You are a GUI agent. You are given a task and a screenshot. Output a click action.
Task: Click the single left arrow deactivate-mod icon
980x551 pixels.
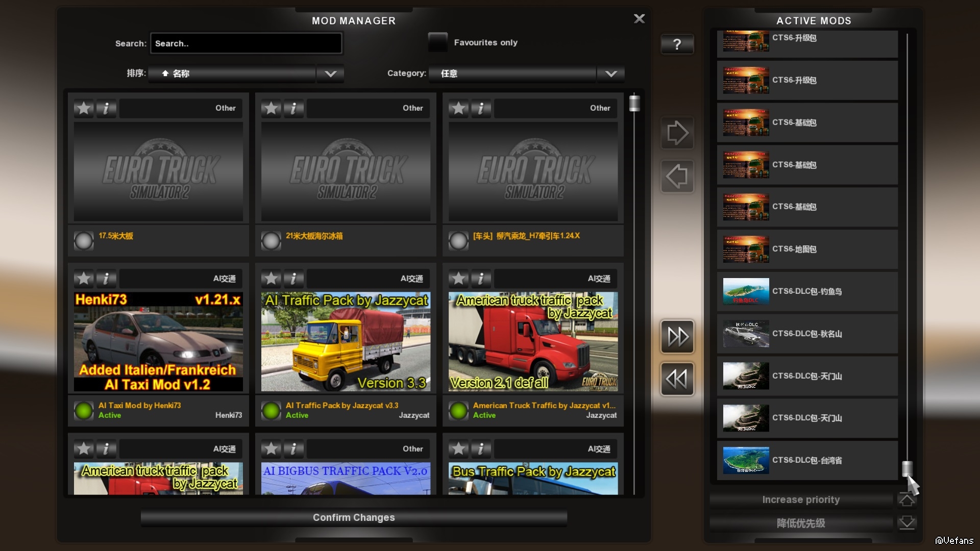(x=677, y=177)
